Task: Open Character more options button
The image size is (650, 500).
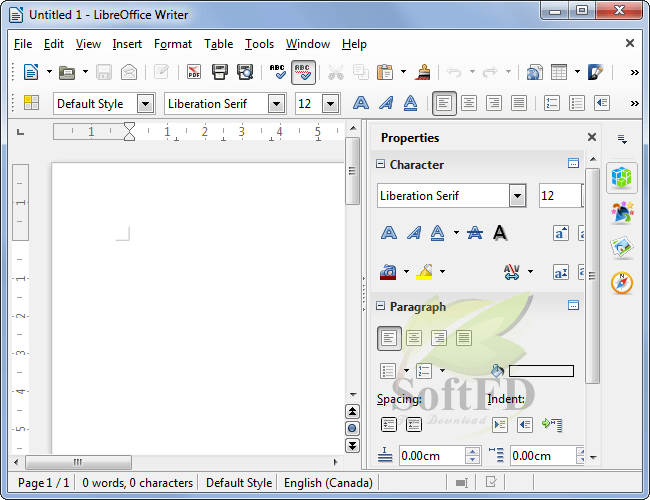Action: (x=573, y=163)
